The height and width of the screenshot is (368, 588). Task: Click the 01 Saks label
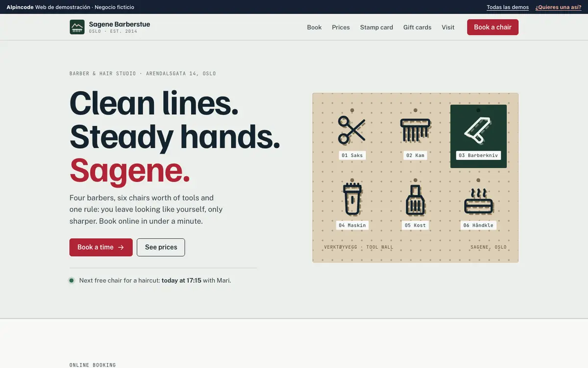pyautogui.click(x=352, y=156)
